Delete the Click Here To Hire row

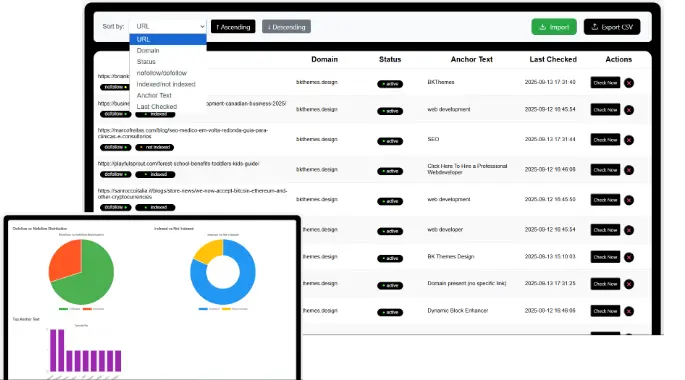point(629,170)
